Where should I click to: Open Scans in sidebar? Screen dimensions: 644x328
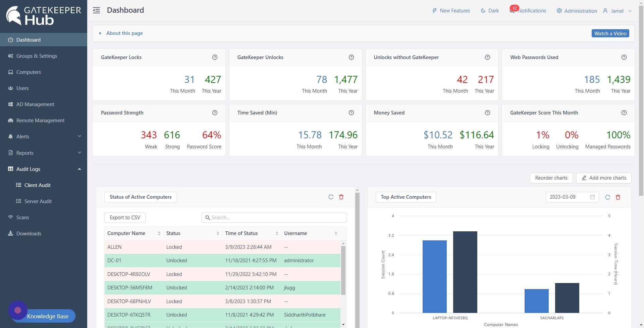44,217
